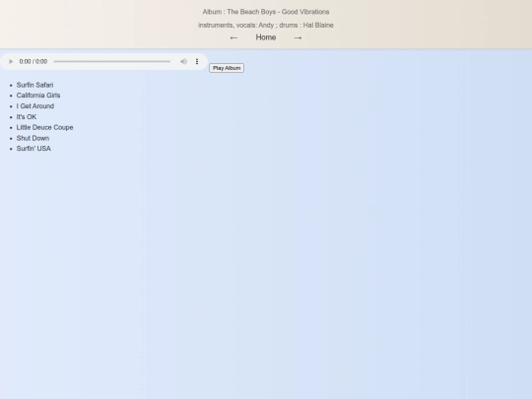Select the track Surfin' USA
The width and height of the screenshot is (532, 399).
pyautogui.click(x=33, y=149)
